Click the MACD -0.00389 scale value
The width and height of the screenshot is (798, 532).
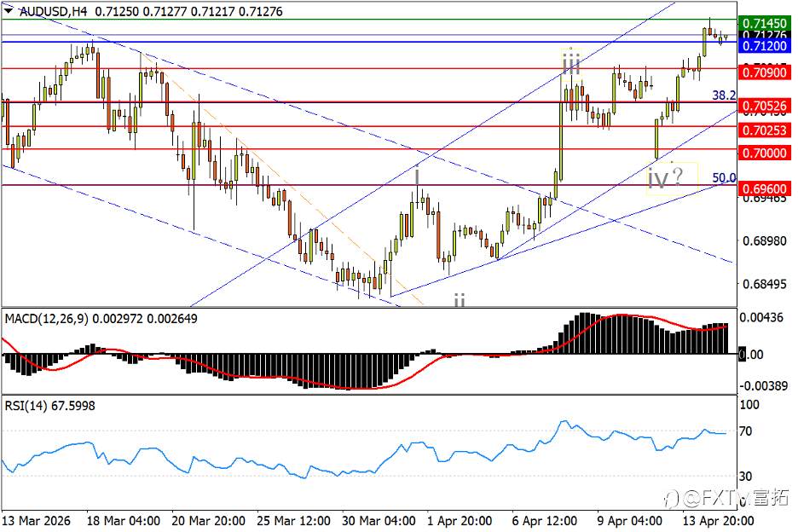pyautogui.click(x=763, y=386)
